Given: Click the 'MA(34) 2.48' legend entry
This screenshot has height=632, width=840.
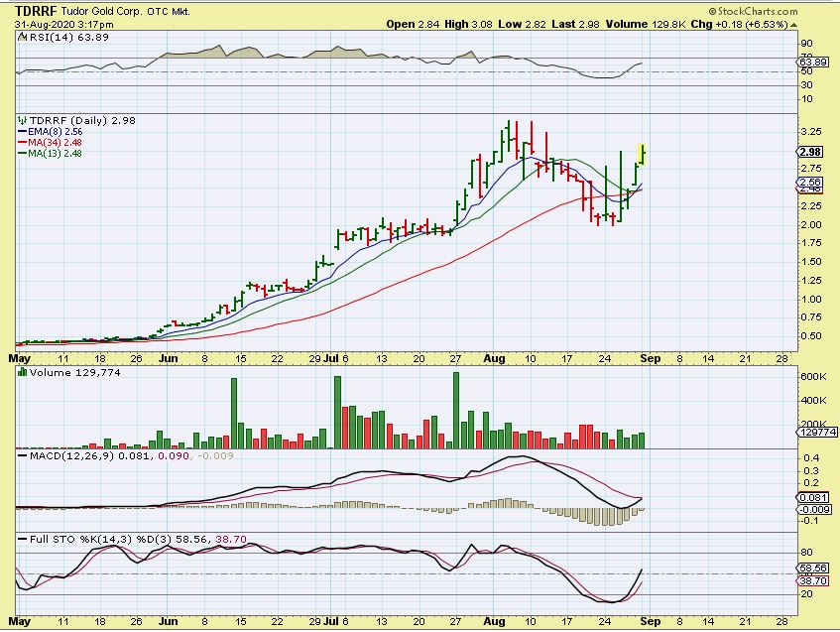Looking at the screenshot, I should [55, 142].
